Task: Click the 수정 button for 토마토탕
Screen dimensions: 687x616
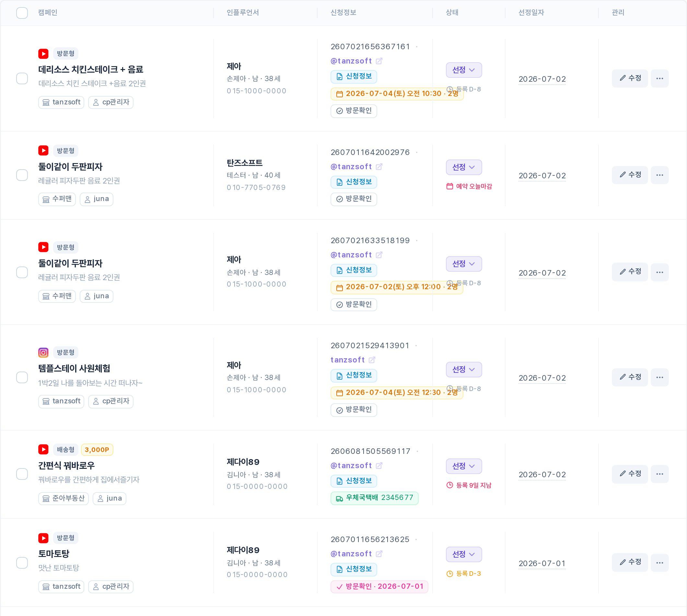Action: click(630, 563)
